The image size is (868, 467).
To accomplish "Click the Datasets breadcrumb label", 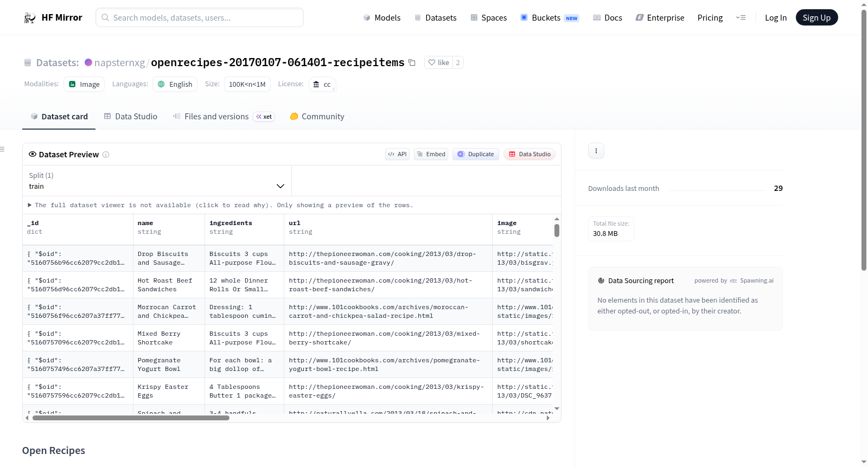I will click(58, 62).
